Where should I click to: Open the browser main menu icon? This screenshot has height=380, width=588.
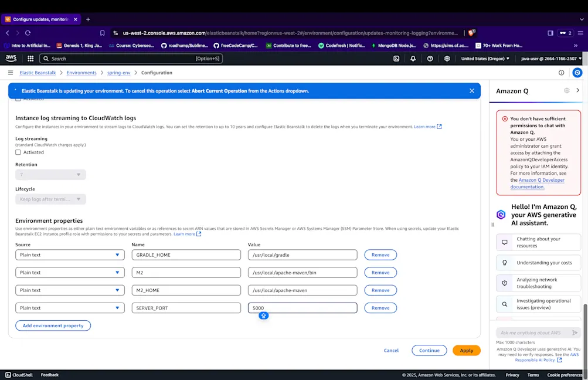coord(580,33)
